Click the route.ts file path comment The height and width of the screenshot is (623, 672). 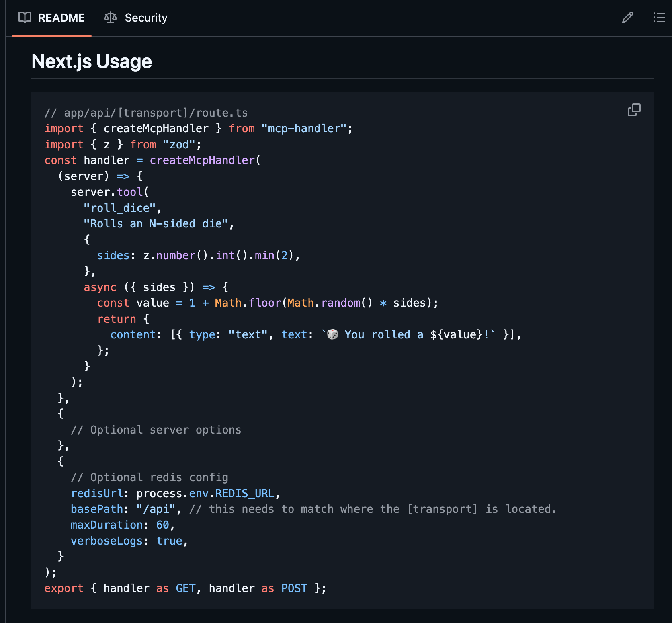coord(146,113)
